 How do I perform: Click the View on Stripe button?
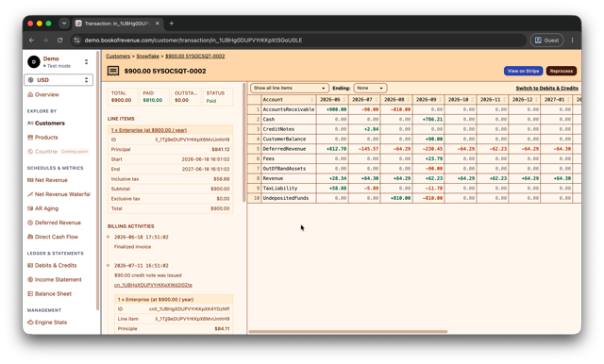(523, 71)
